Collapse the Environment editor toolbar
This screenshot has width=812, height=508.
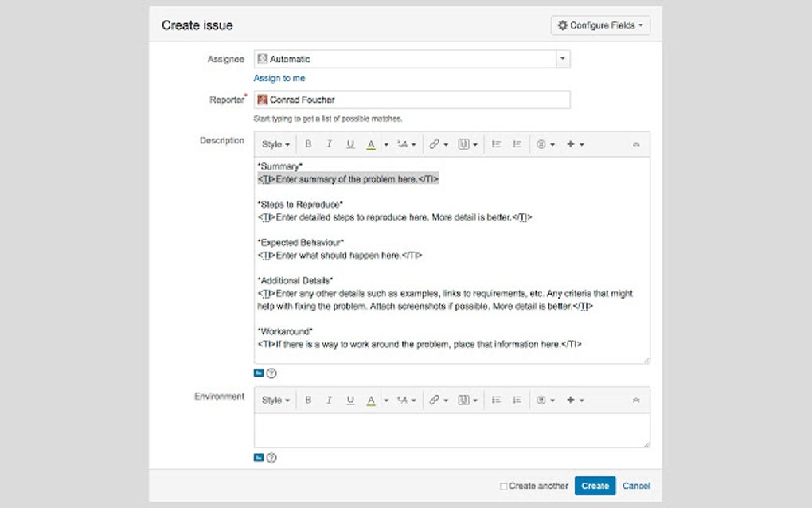point(635,400)
